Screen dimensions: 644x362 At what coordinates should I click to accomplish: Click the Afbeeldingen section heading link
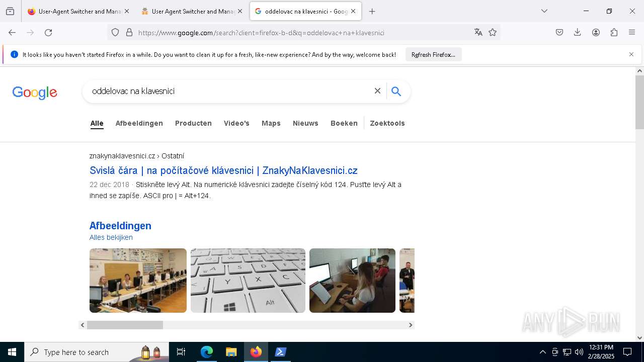(120, 226)
